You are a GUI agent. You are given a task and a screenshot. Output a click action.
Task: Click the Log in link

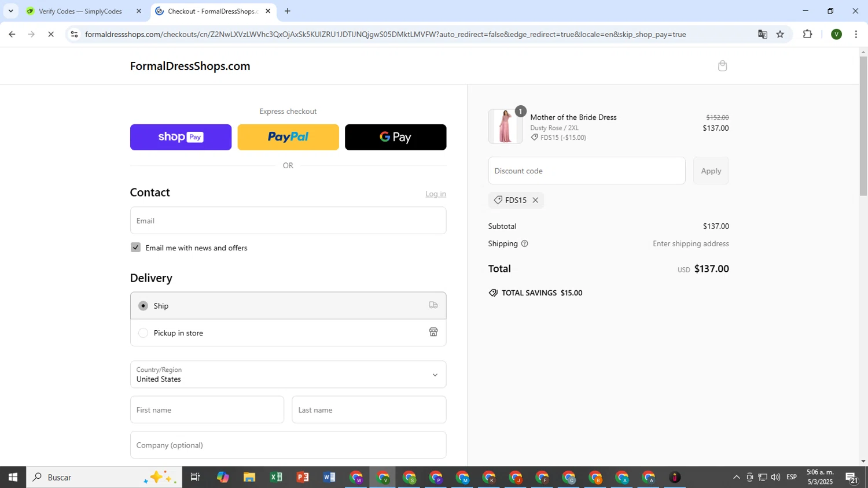tap(436, 194)
